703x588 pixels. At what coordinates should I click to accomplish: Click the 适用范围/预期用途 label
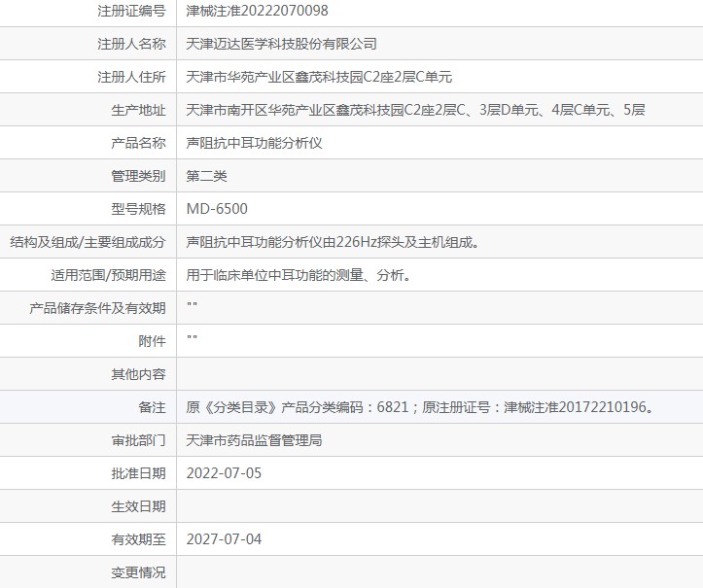tap(108, 275)
